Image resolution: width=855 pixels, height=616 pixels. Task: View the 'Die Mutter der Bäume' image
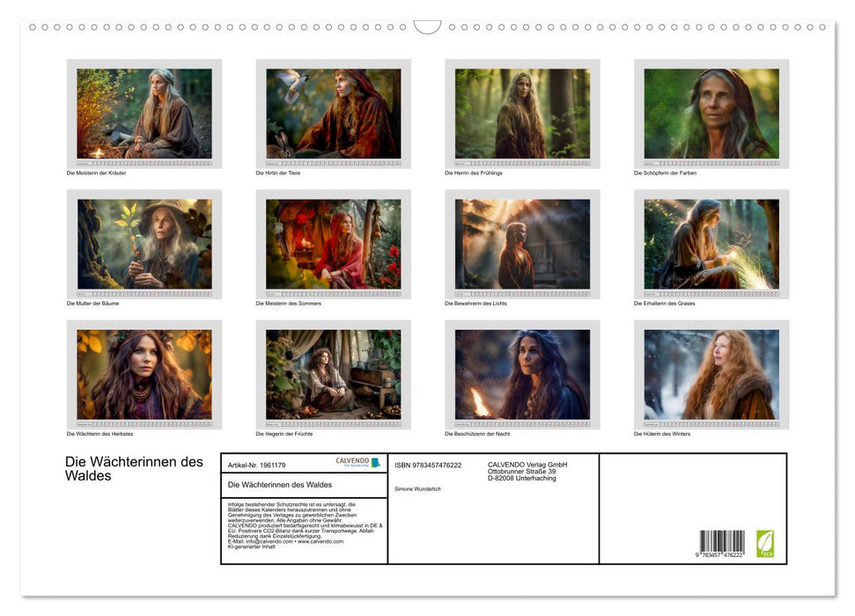pyautogui.click(x=144, y=244)
